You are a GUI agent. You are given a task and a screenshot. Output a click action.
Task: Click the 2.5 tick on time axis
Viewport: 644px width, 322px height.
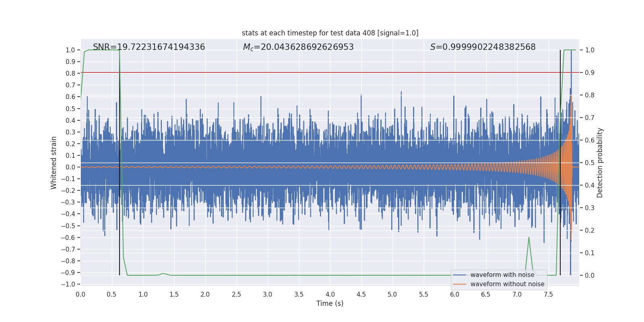[x=236, y=294]
